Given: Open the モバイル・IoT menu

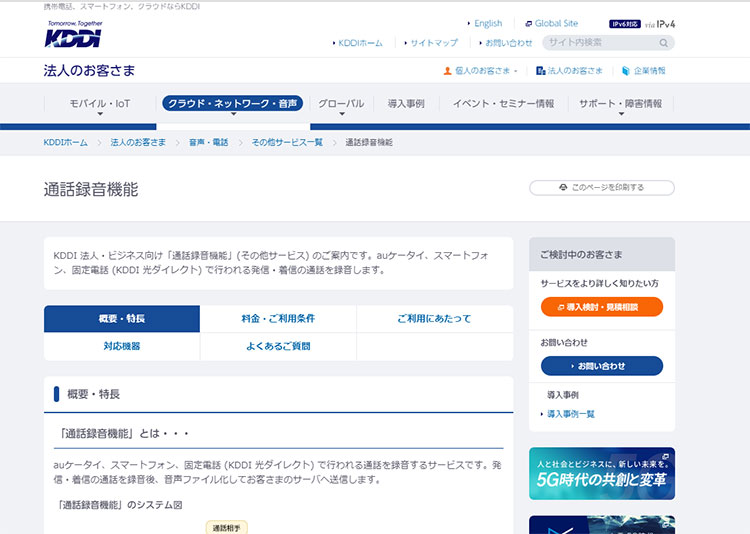Looking at the screenshot, I should click(100, 103).
